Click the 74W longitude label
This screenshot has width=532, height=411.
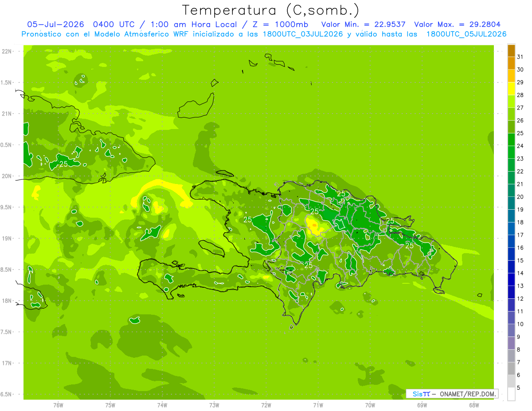[162, 405]
